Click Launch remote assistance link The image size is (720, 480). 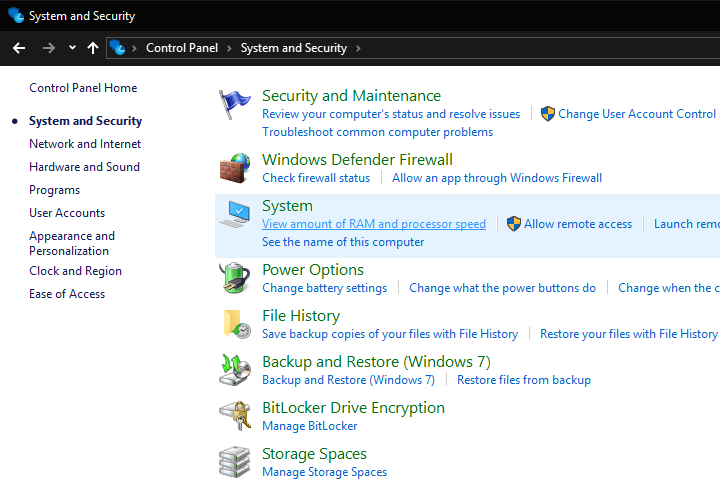pos(687,224)
